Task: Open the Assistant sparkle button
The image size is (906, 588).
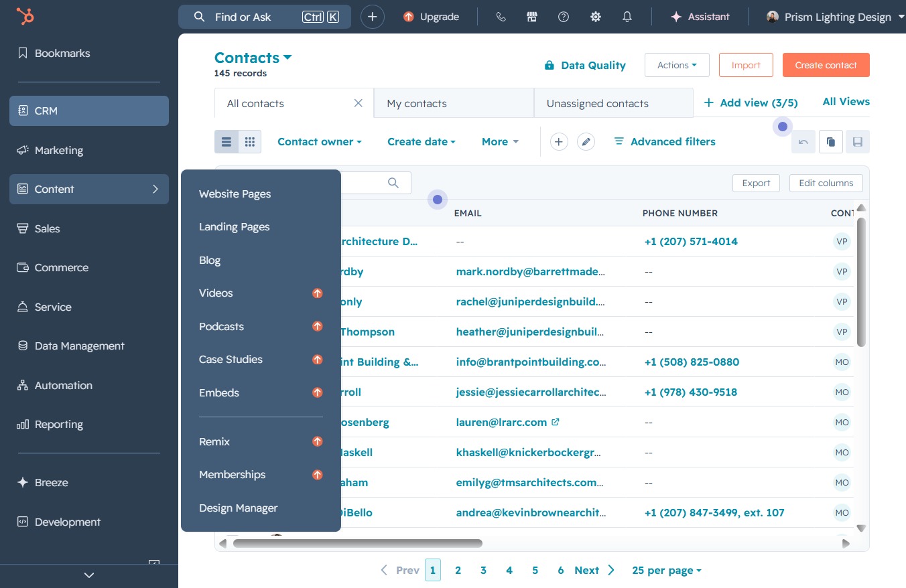Action: click(700, 17)
